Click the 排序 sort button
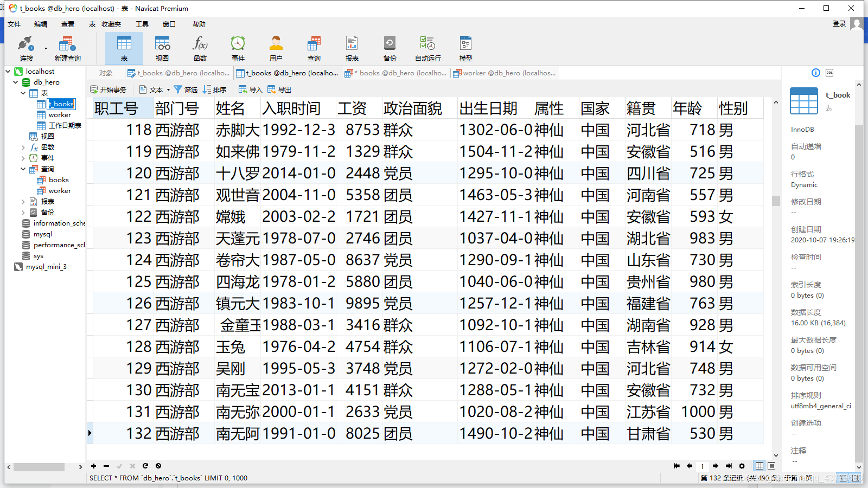Image resolution: width=868 pixels, height=488 pixels. click(215, 89)
